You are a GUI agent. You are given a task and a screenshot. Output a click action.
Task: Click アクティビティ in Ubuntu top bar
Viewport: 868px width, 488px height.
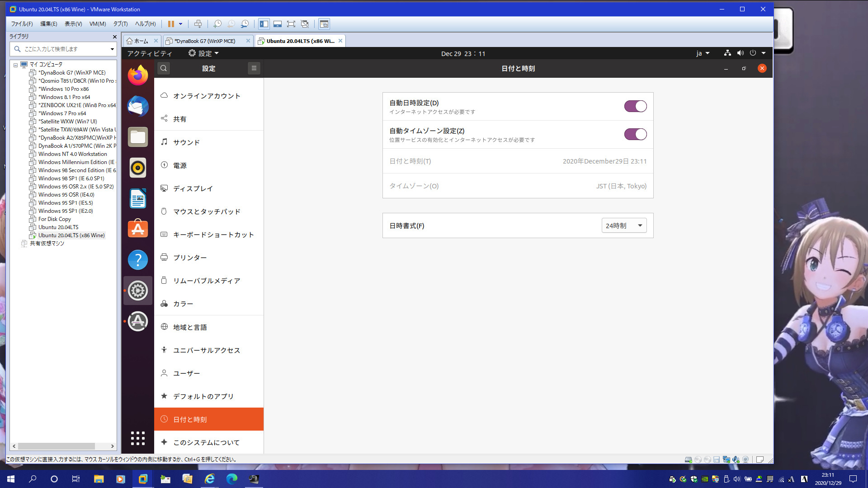tap(150, 53)
